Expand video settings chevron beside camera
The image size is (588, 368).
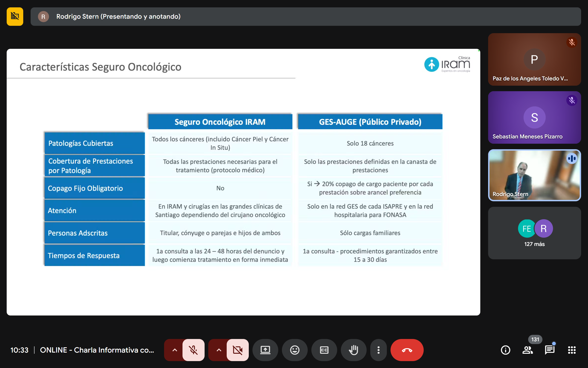(x=219, y=350)
